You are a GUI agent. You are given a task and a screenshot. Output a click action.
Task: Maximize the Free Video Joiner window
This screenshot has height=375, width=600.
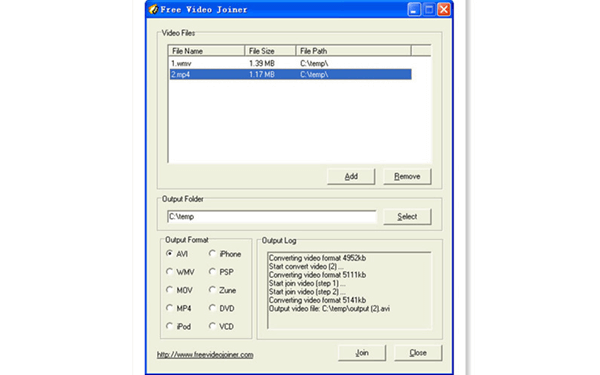click(x=429, y=10)
